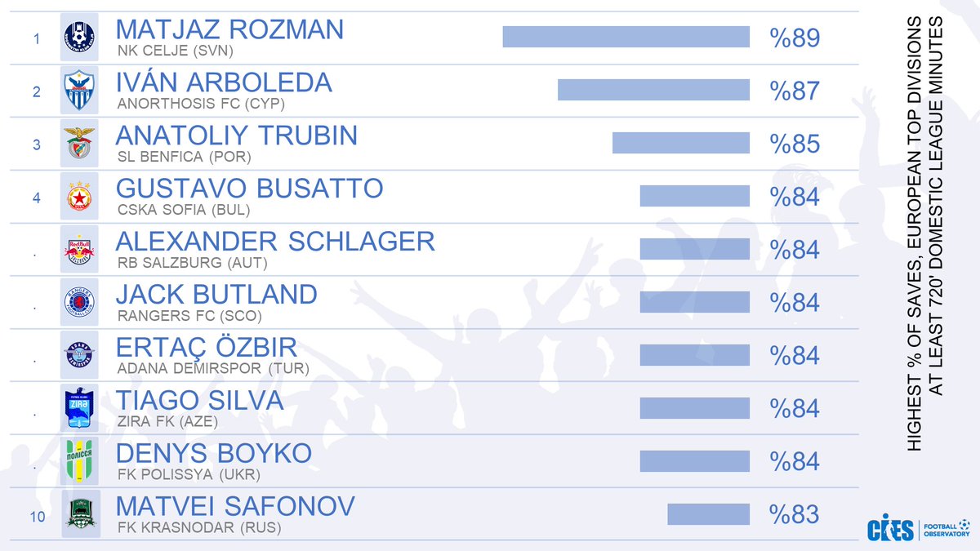Viewport: 980px width, 551px height.
Task: Click Matjaz Rozman's %89 save bar
Action: point(626,37)
